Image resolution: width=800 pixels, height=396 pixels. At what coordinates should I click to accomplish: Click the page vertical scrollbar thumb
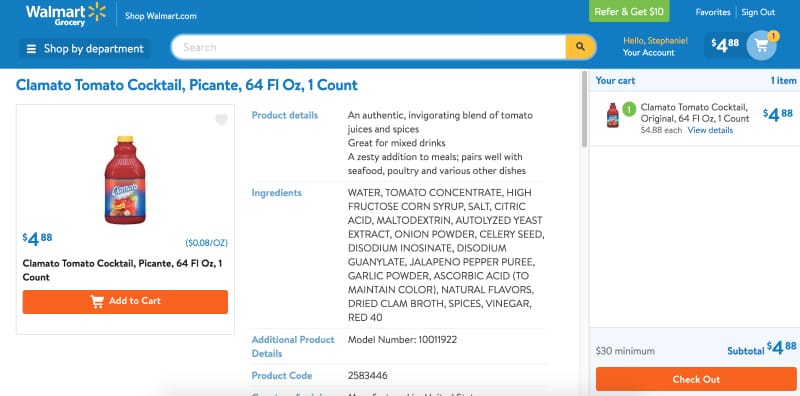(584, 109)
